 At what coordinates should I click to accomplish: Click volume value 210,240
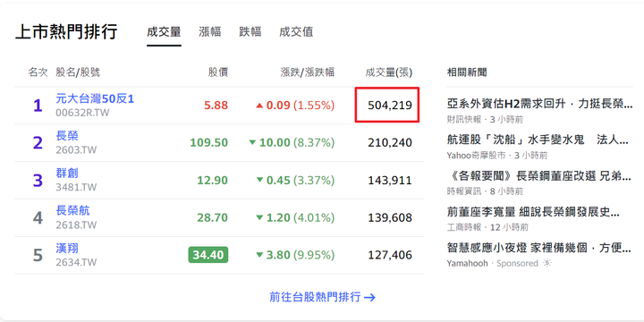pyautogui.click(x=390, y=143)
